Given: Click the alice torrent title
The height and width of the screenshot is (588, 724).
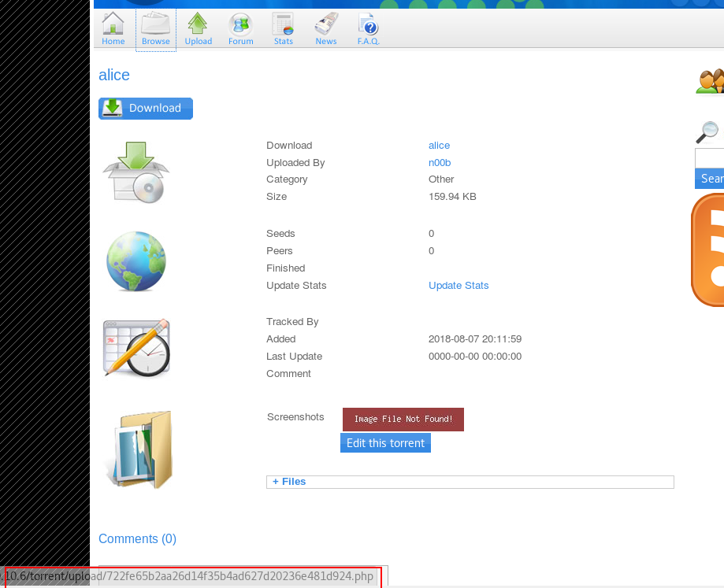Looking at the screenshot, I should (114, 76).
